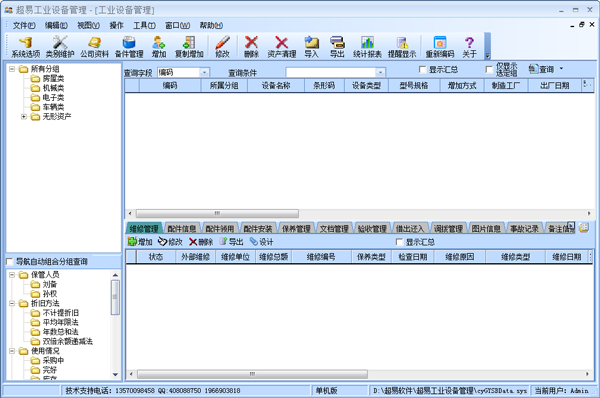
Task: Click the 导入 import icon
Action: coord(311,47)
